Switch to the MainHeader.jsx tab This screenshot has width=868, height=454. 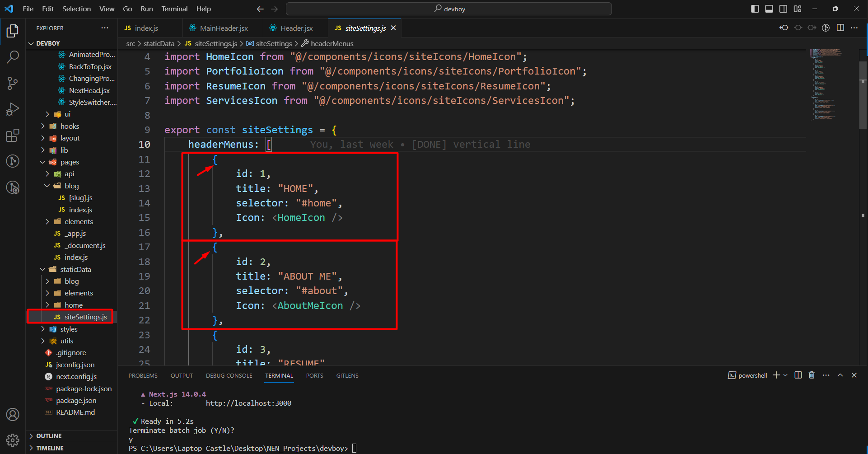pyautogui.click(x=224, y=28)
